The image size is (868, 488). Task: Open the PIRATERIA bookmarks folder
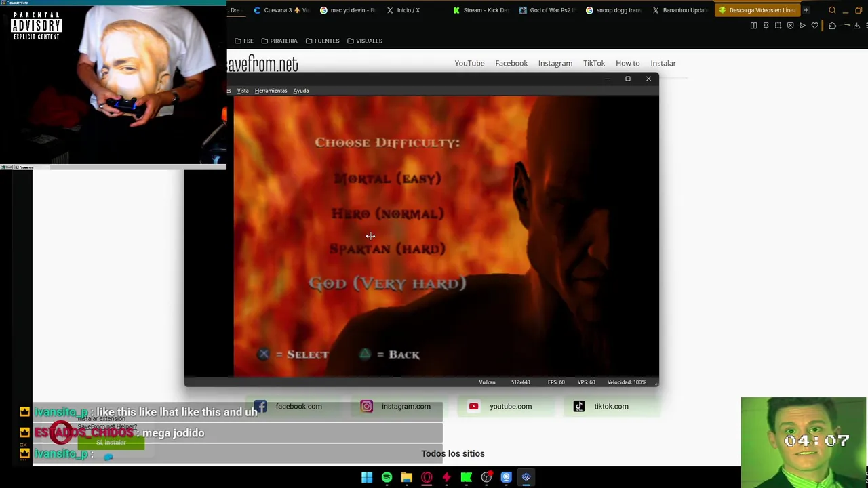[x=279, y=41]
